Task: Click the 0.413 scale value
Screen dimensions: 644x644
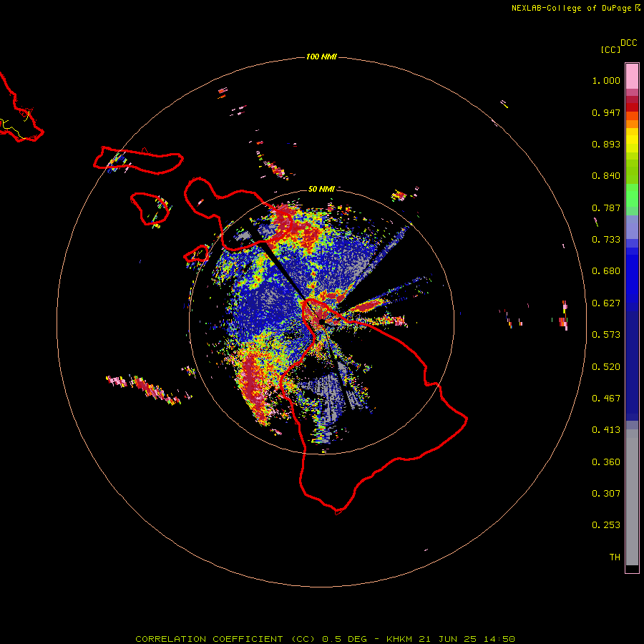Action: (x=606, y=430)
